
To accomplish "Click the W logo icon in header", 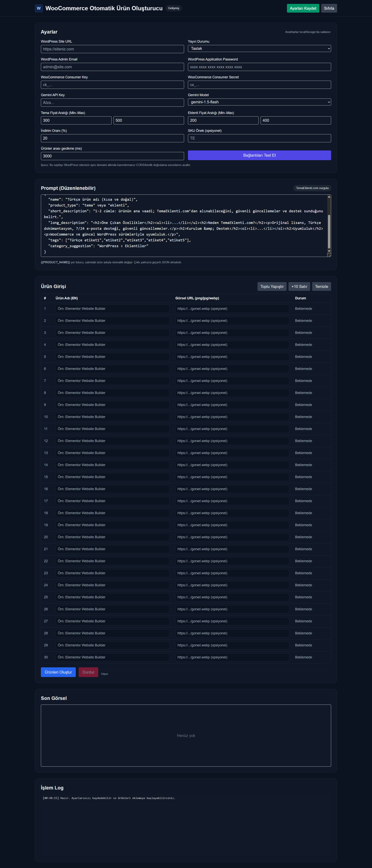I will click(x=39, y=8).
